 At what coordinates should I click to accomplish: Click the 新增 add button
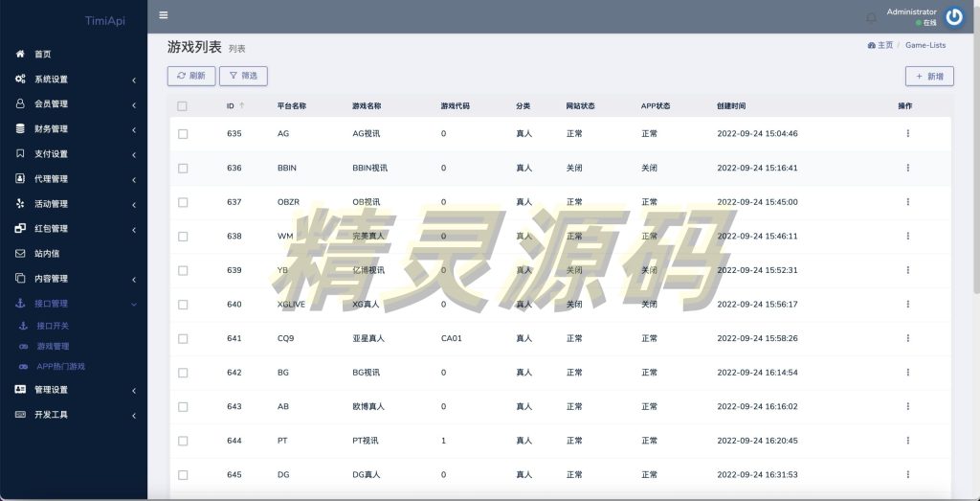pyautogui.click(x=929, y=77)
